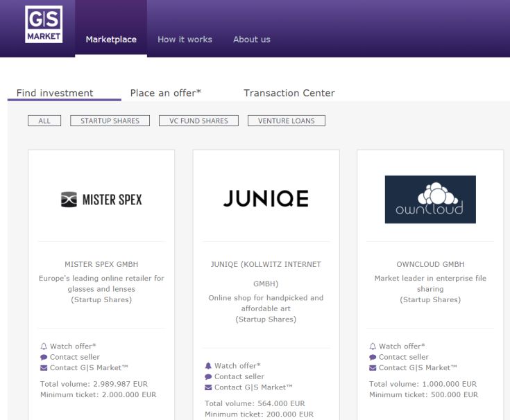Filter by STARTUP SHARES
The image size is (510, 420).
110,121
